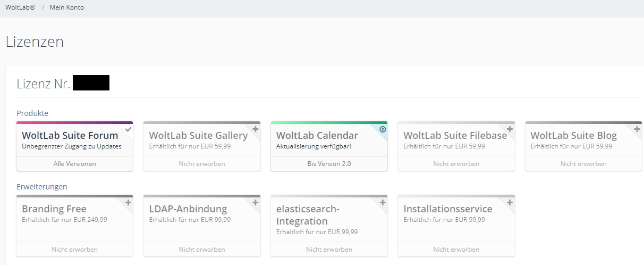The image size is (644, 265).
Task: Click 'Nicht erworben' under WoltLab Suite Gallery
Action: [202, 164]
